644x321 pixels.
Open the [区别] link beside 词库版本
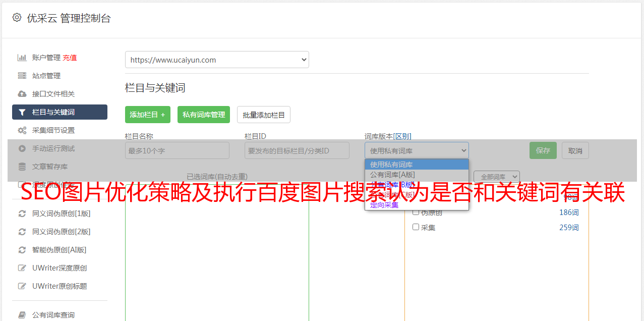(x=402, y=136)
